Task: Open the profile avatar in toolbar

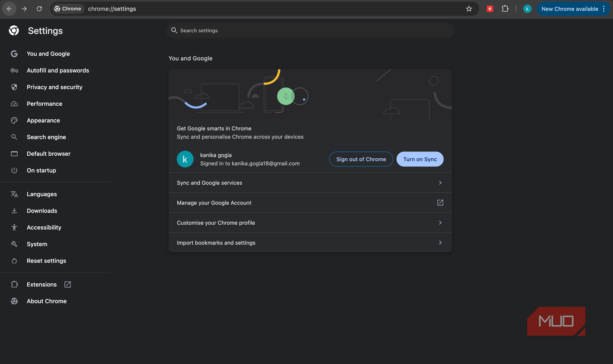Action: 527,9
